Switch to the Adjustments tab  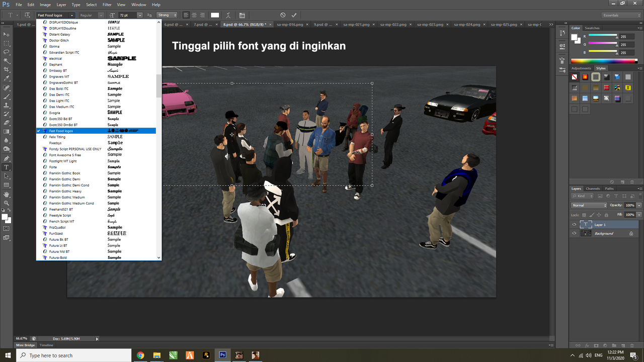(581, 68)
